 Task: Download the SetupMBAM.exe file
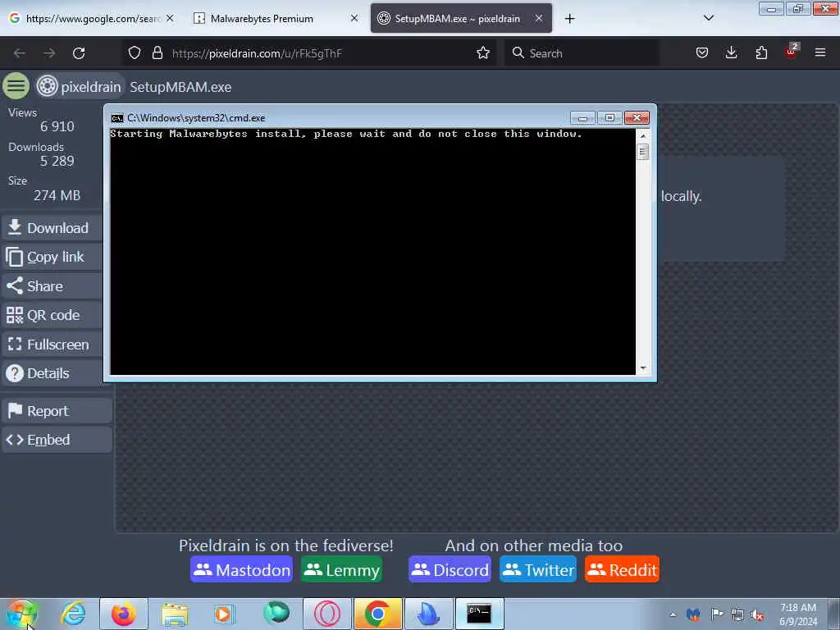[52, 228]
